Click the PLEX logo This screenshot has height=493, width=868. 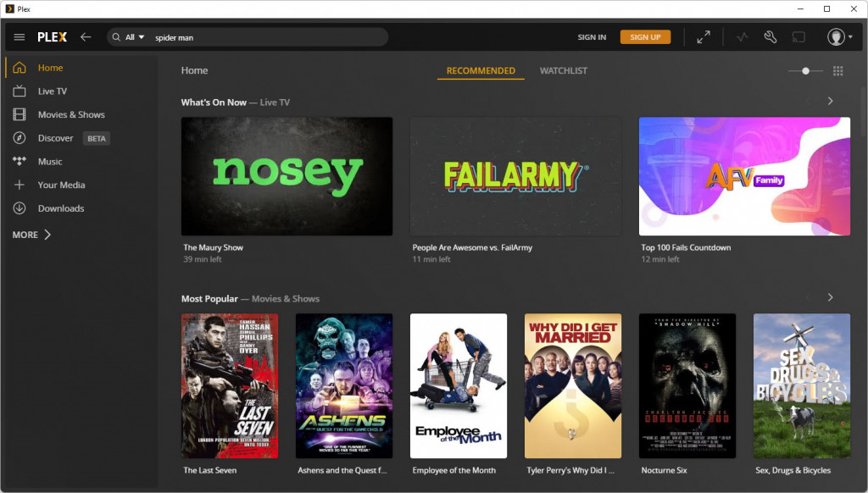[x=52, y=37]
